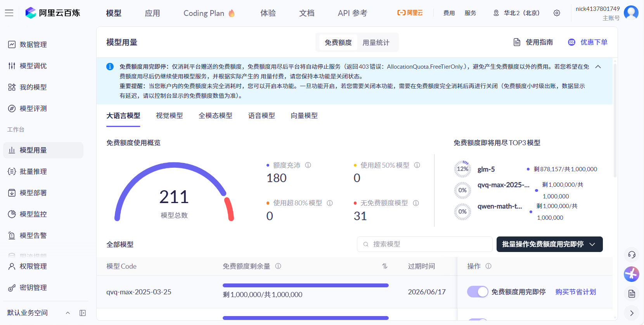The image size is (644, 325).
Task: Expand the right-side arrow panel button
Action: point(632,313)
